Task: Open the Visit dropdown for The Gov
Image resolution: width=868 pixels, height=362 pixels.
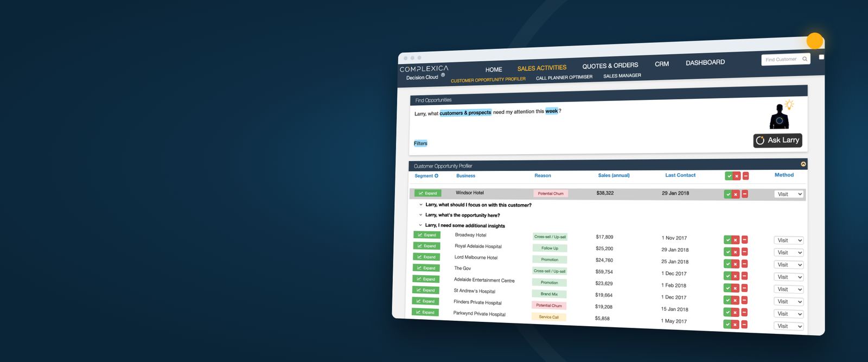Action: tap(788, 277)
